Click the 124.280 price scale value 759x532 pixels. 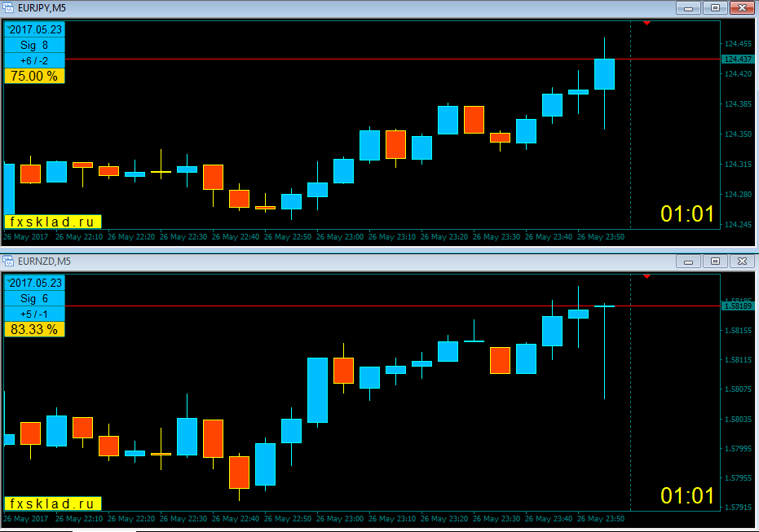point(738,195)
